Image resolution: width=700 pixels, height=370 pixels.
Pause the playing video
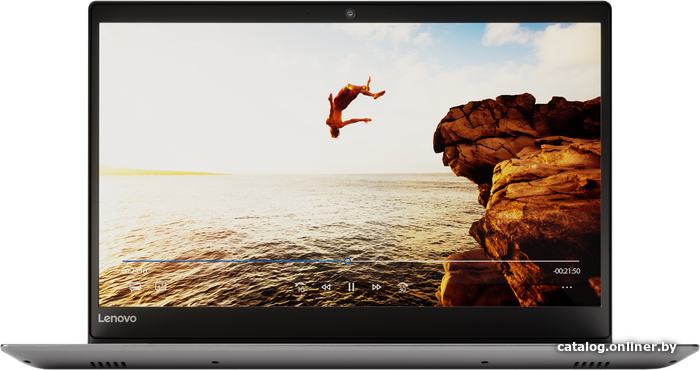tap(351, 287)
